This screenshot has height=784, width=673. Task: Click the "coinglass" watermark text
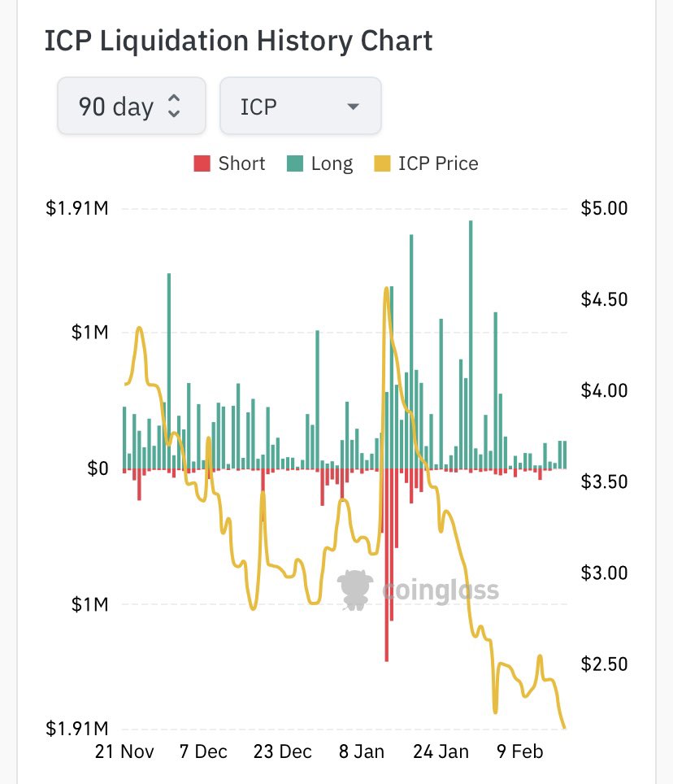(x=439, y=589)
